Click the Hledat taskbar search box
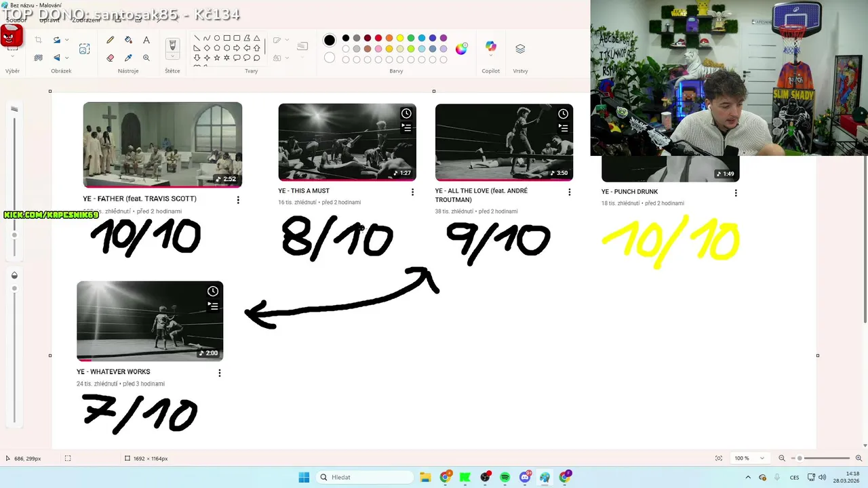The image size is (868, 488). click(363, 477)
